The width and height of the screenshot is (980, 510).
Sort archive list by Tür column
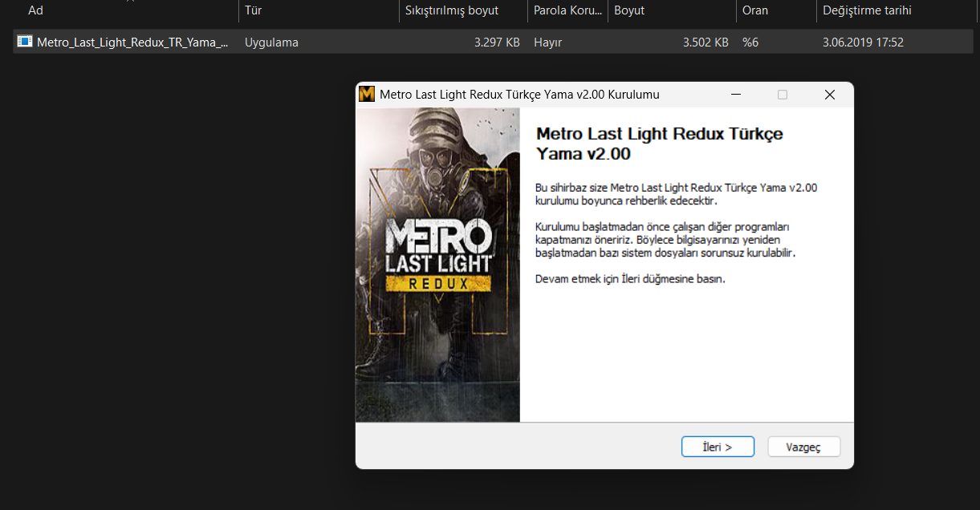point(253,10)
